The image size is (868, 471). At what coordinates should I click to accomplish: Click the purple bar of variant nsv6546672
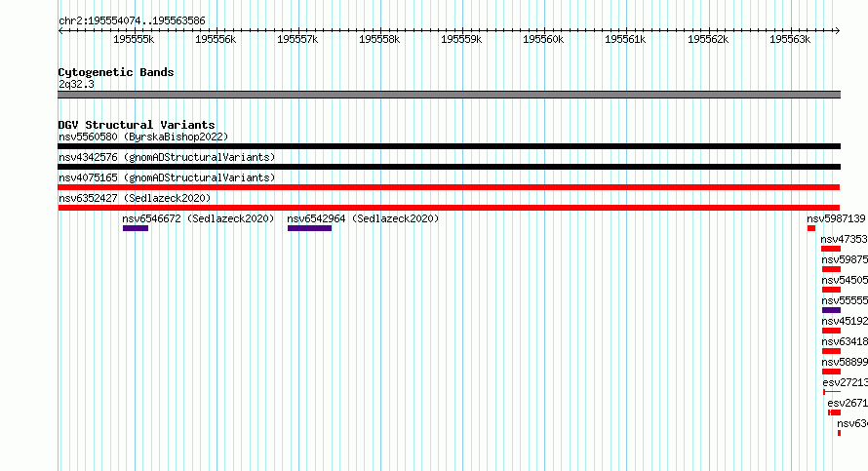pos(136,228)
